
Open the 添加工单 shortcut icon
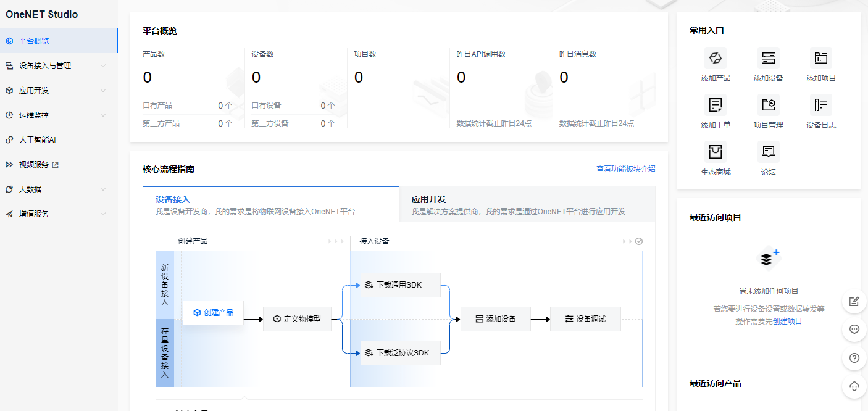[716, 106]
